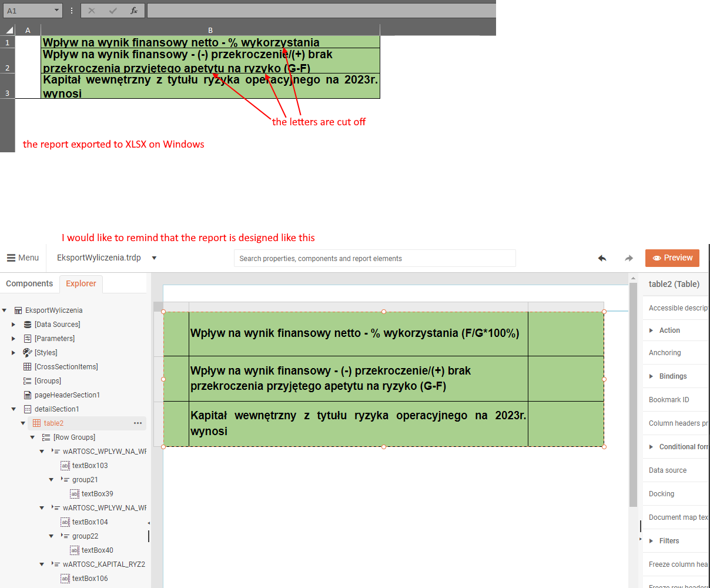Viewport: 710px width, 588px height.
Task: Click the search properties input field
Action: (x=374, y=258)
